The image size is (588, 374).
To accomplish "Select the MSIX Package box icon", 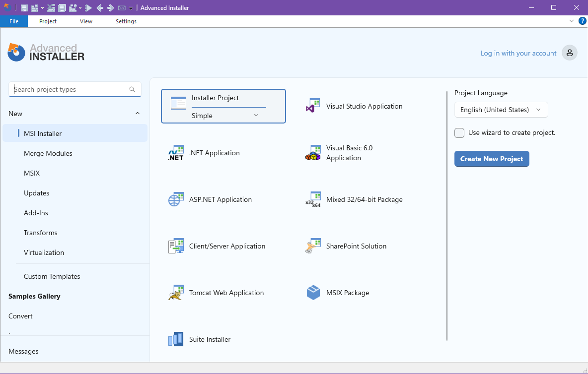I will 313,293.
